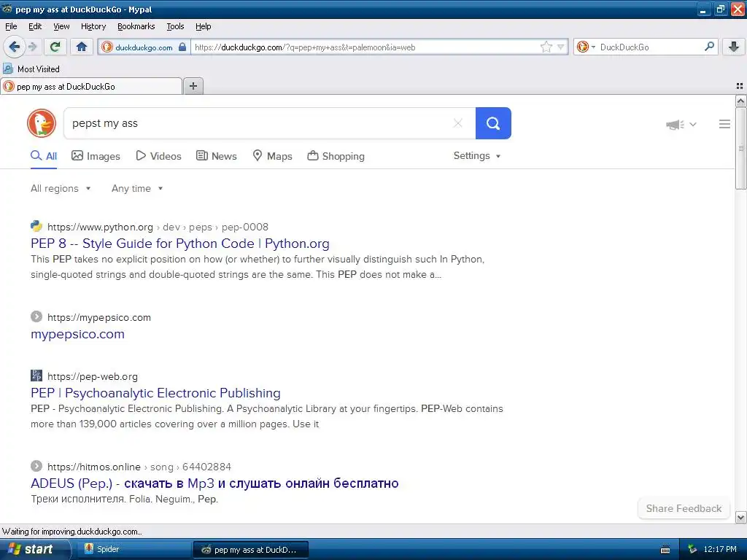This screenshot has width=747, height=560.
Task: Open the ADEUS (Pep.) result link
Action: pyautogui.click(x=215, y=483)
